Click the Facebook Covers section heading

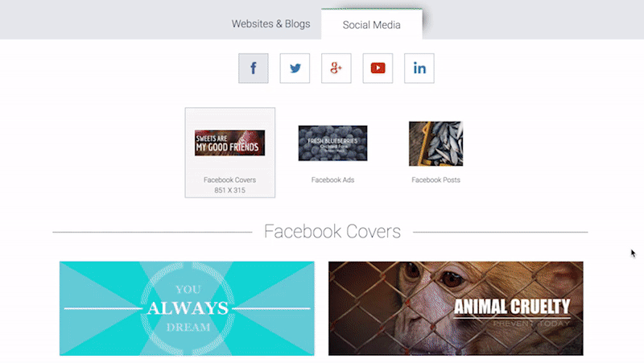pos(332,232)
